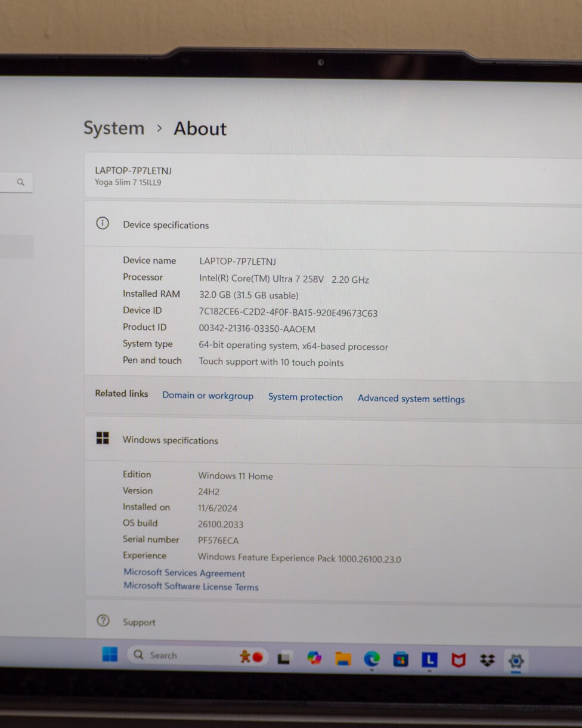Click the System type label
This screenshot has width=582, height=728.
click(x=148, y=344)
